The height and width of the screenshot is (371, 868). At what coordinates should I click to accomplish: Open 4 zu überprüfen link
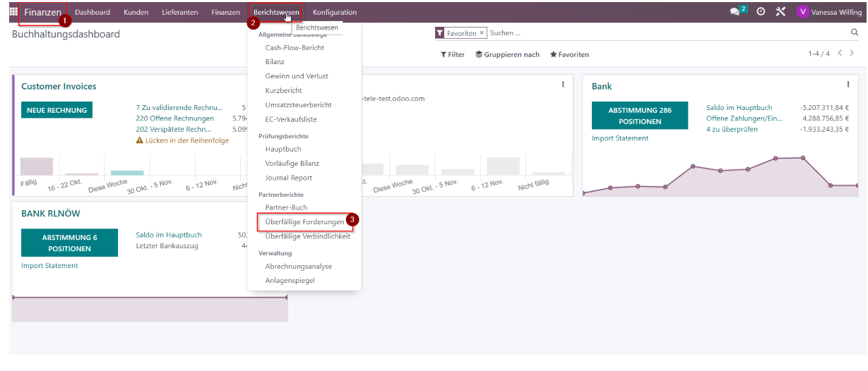click(x=732, y=129)
